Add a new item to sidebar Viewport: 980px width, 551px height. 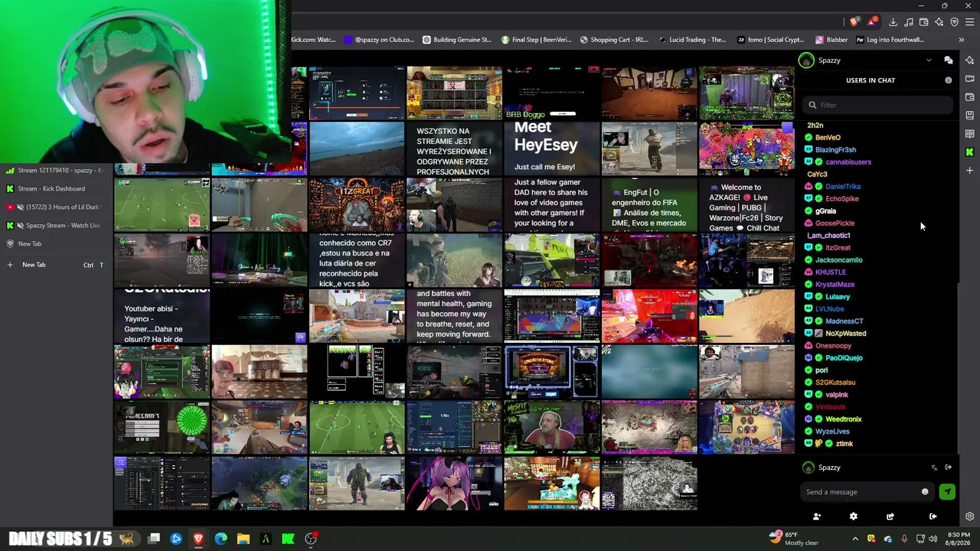[970, 171]
